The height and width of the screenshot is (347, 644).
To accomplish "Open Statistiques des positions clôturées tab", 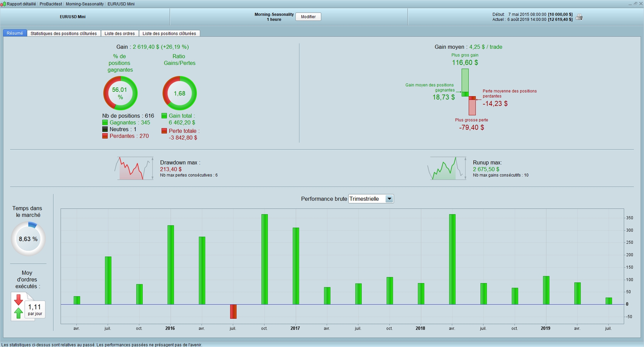I will click(64, 33).
